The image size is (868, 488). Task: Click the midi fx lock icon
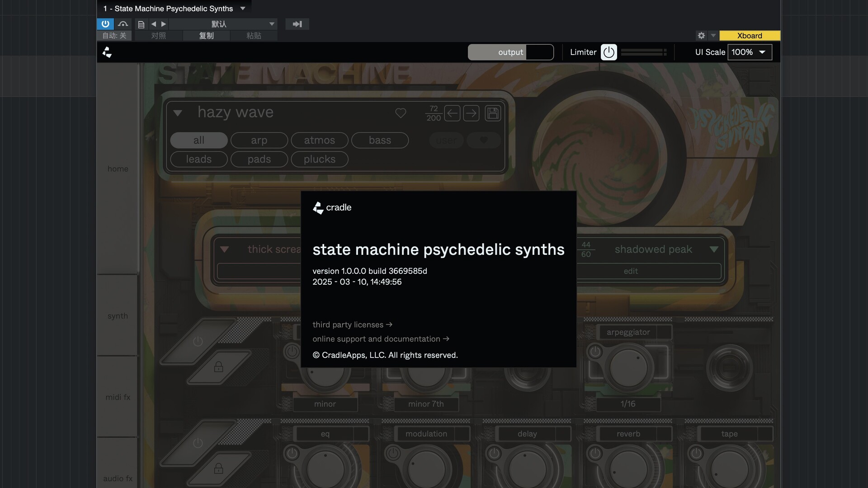218,366
